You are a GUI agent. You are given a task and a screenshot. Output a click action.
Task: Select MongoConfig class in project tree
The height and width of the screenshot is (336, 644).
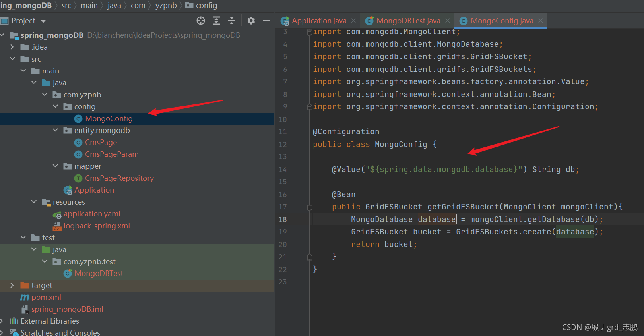[109, 118]
